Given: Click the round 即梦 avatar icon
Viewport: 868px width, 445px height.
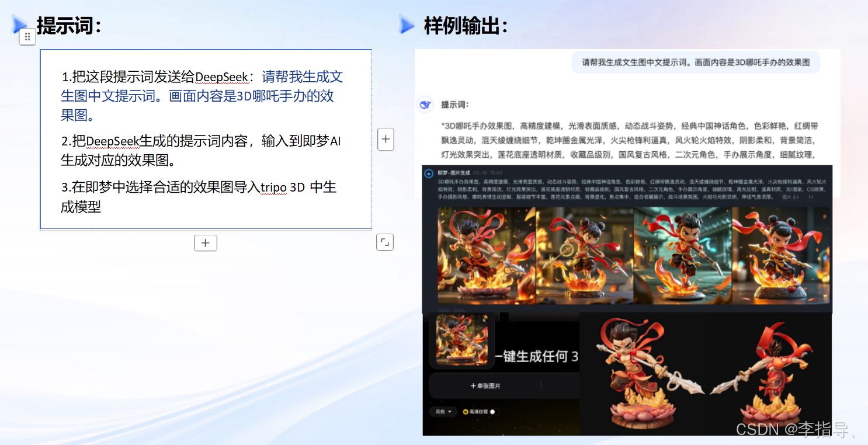Looking at the screenshot, I should (x=428, y=173).
